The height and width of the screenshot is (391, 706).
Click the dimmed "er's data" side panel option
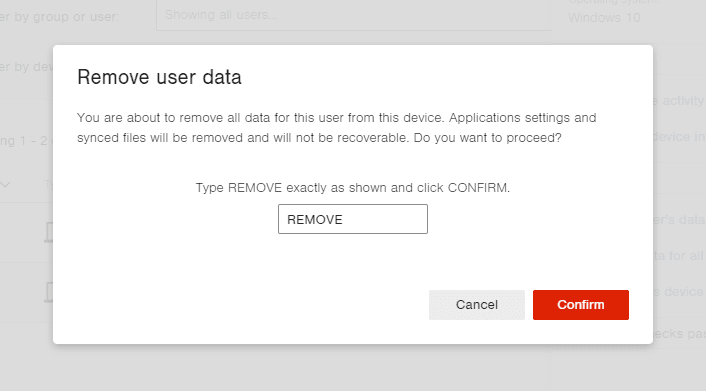tap(679, 219)
